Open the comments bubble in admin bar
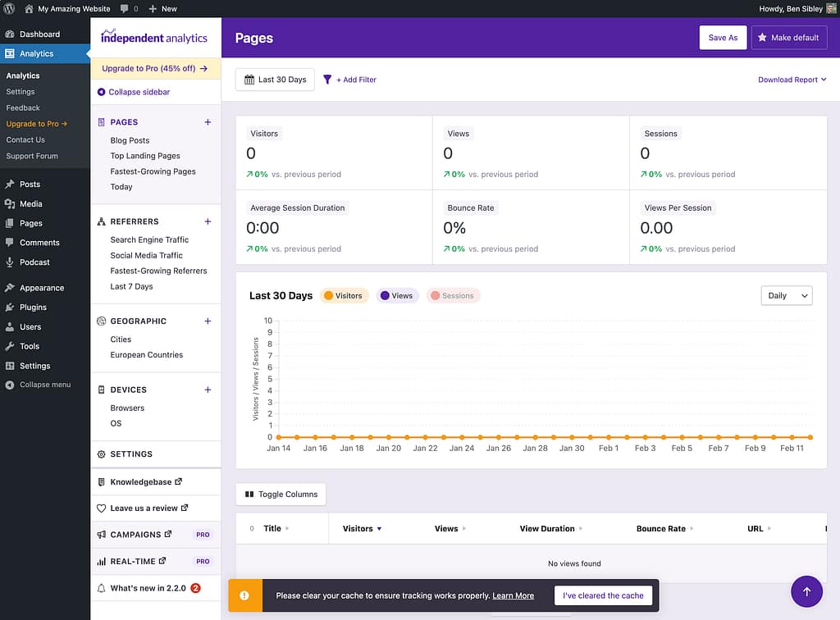 128,8
